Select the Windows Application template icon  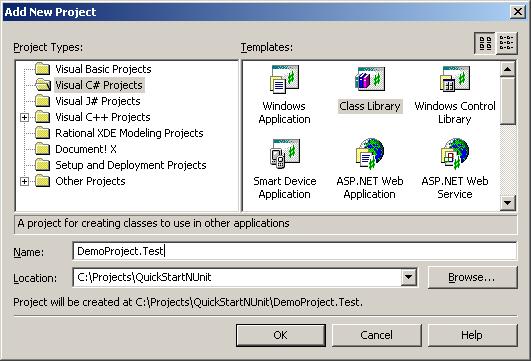point(284,79)
